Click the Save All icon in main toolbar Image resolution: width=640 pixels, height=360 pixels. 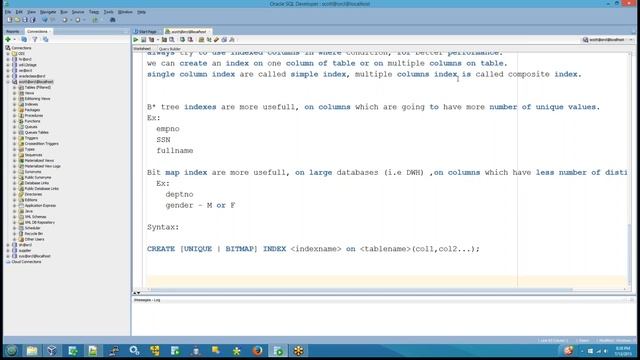point(33,20)
